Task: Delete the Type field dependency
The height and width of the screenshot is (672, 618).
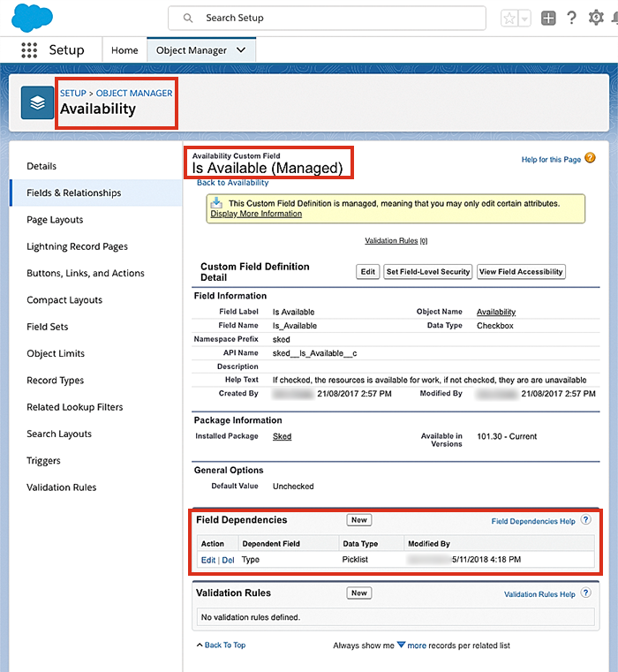Action: click(228, 560)
